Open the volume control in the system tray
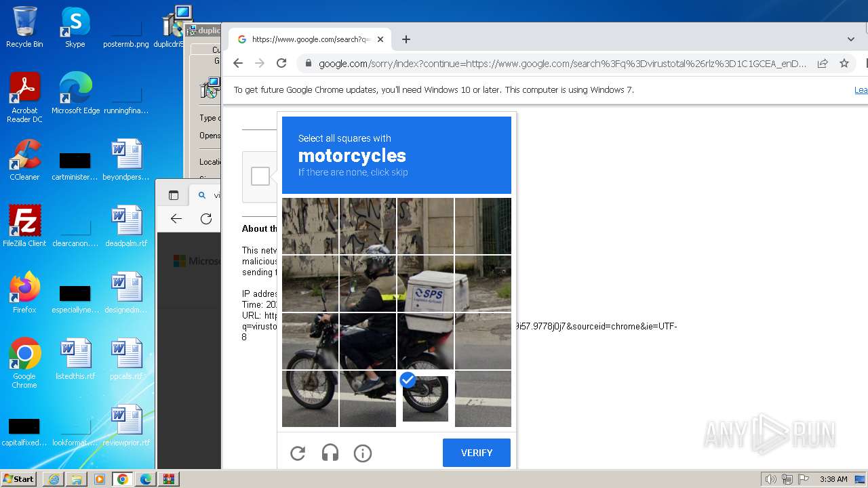868x488 pixels. pyautogui.click(x=771, y=479)
